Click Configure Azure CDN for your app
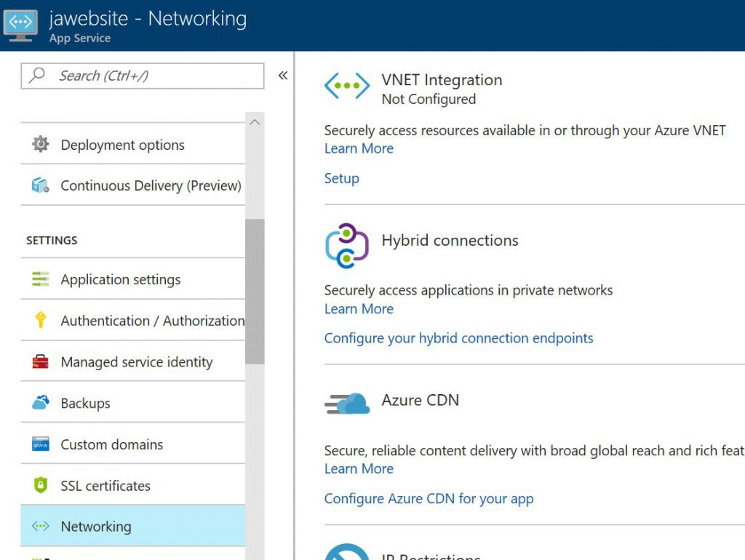This screenshot has width=745, height=560. (x=429, y=499)
